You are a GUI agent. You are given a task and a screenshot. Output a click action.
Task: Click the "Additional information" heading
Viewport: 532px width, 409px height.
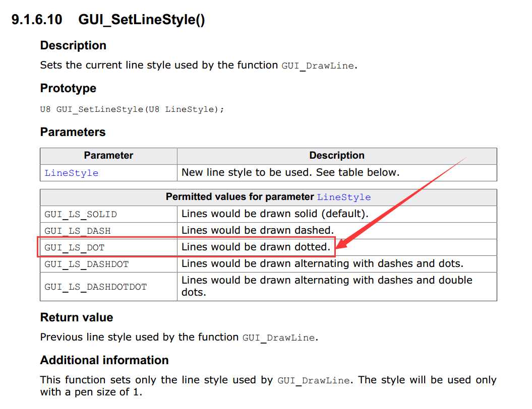104,360
